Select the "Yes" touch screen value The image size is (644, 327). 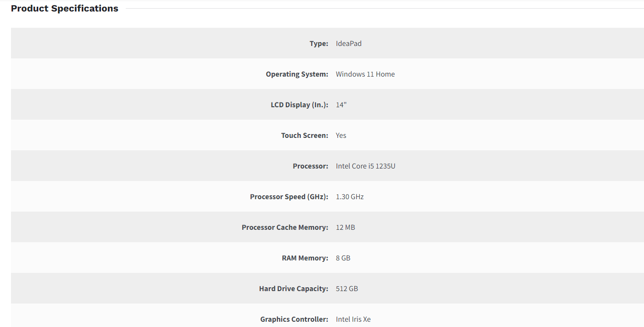[x=341, y=135]
